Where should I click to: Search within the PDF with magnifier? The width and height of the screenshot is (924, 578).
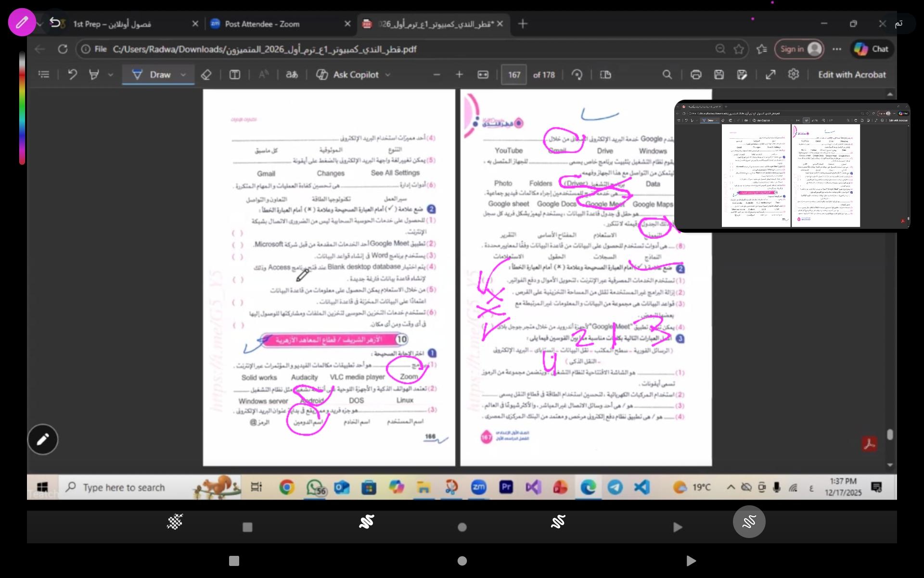(x=667, y=75)
